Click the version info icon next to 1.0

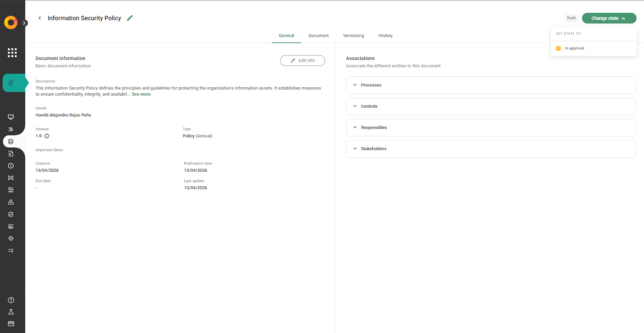(47, 136)
